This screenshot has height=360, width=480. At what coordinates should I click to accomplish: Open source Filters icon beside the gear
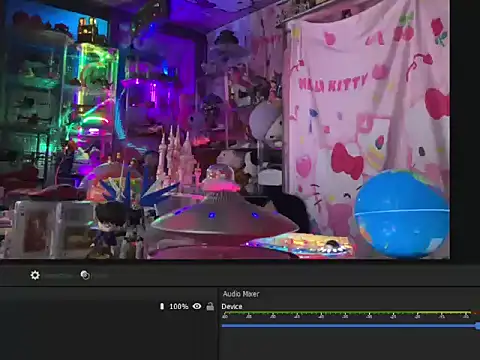85,275
